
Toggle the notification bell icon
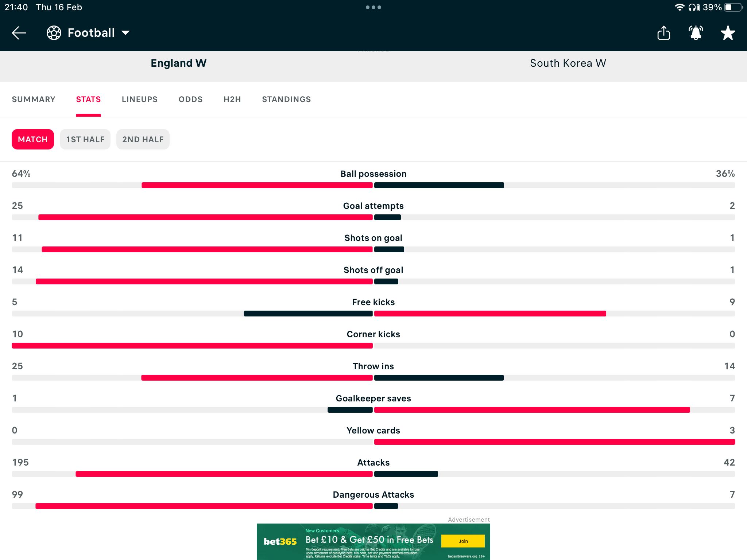pos(696,33)
